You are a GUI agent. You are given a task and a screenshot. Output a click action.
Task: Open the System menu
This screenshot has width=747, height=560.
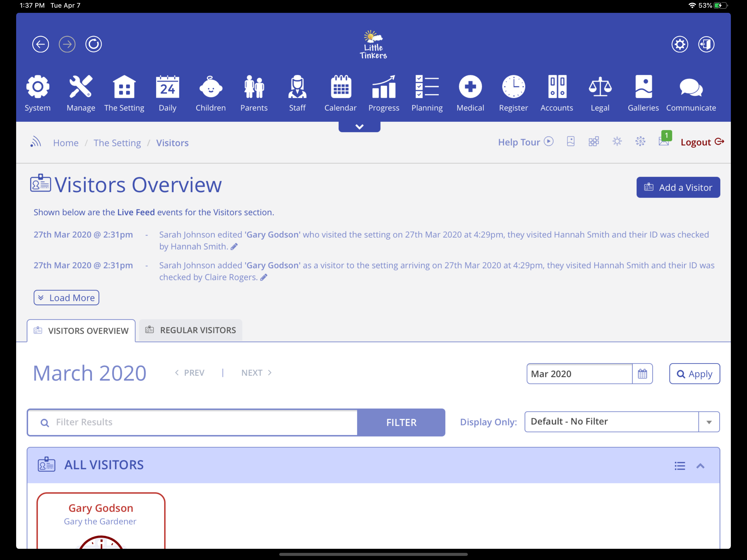click(37, 93)
